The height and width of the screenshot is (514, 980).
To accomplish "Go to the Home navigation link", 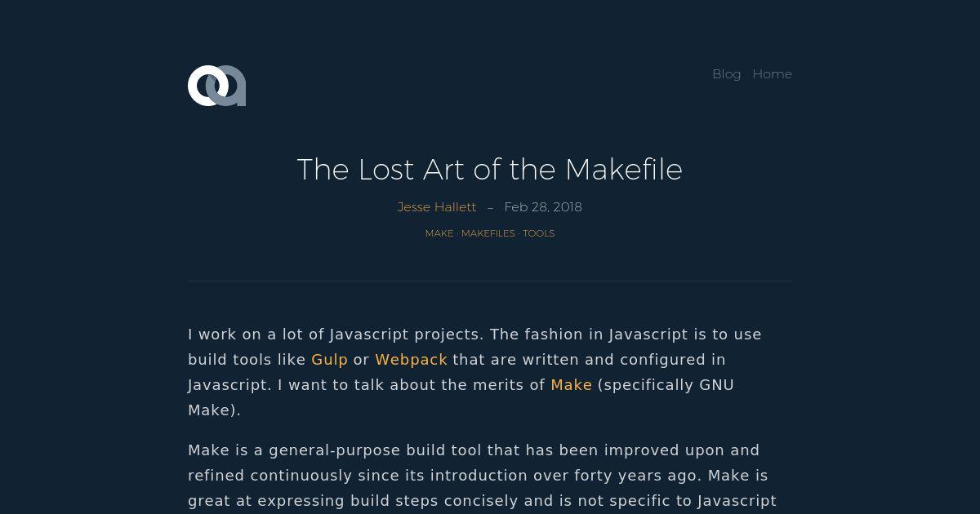I will coord(772,74).
